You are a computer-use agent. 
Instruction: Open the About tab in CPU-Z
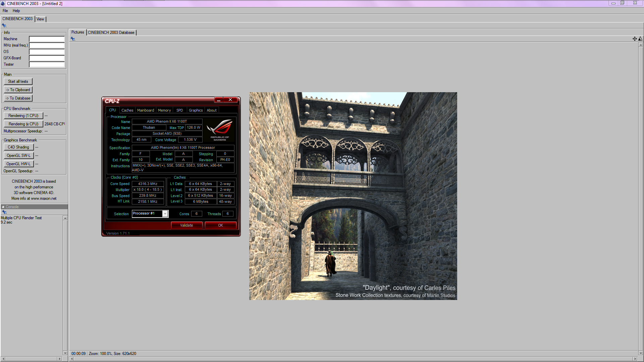tap(212, 110)
